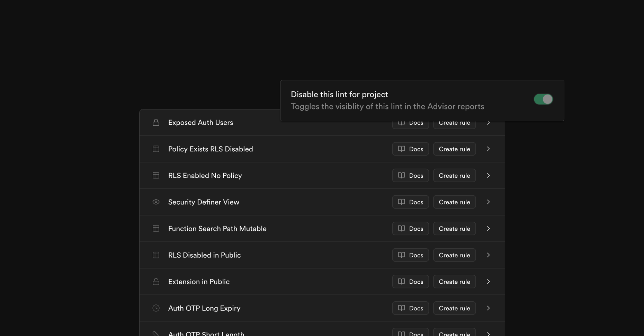Create rule for Security Definer View
Image resolution: width=644 pixels, height=336 pixels.
point(454,202)
